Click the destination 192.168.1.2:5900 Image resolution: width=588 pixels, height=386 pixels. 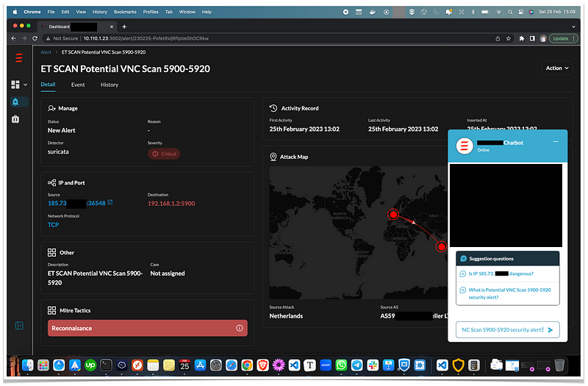coord(171,204)
